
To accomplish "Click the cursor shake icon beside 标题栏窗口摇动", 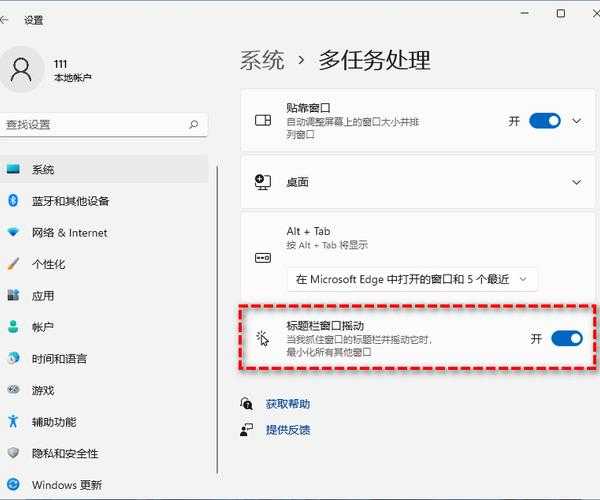I will point(263,338).
